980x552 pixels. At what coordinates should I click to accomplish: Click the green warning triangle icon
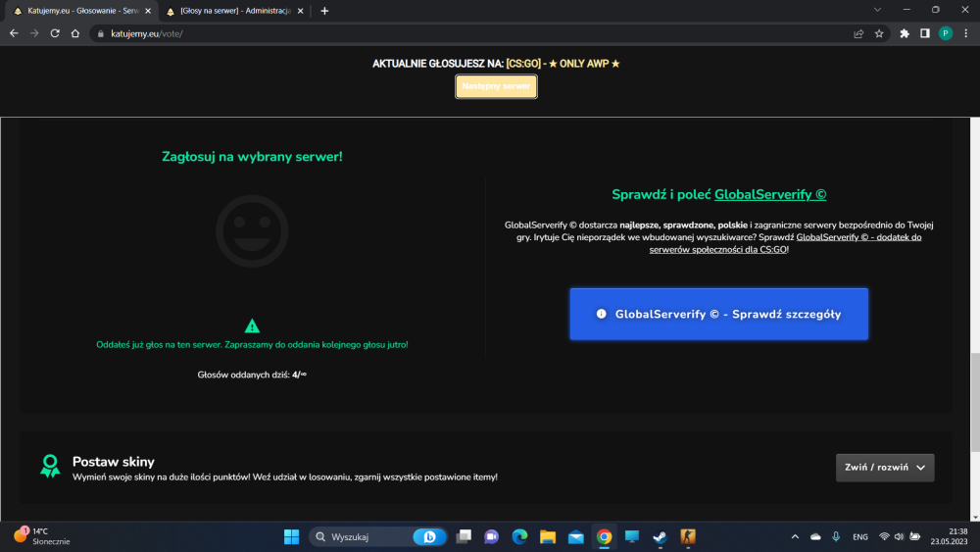tap(252, 326)
